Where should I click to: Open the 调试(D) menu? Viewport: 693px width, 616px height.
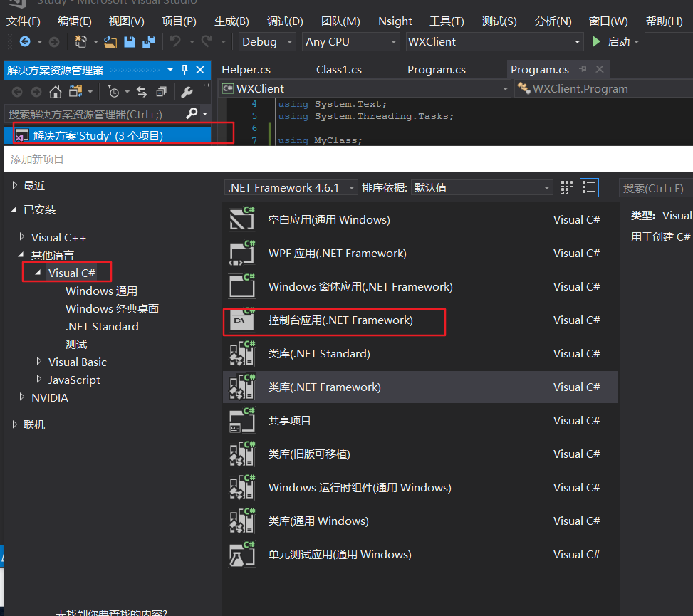[285, 21]
